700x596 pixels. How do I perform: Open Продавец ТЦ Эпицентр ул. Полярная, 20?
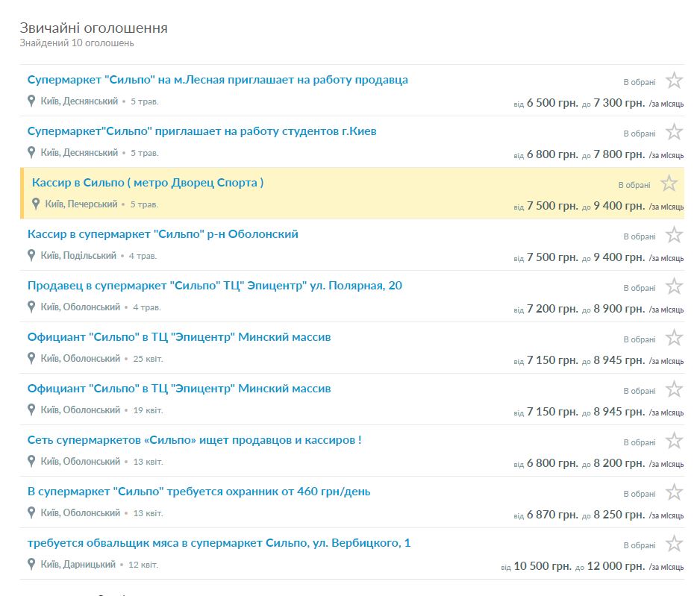click(215, 286)
